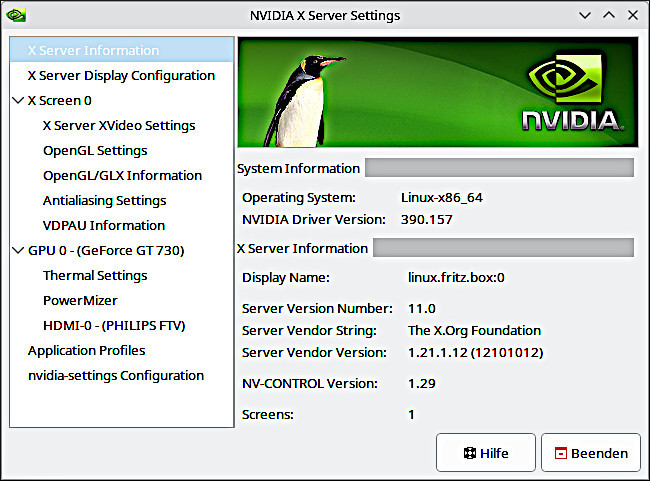This screenshot has height=481, width=650.
Task: Maximize the NVIDIA settings window
Action: click(609, 16)
